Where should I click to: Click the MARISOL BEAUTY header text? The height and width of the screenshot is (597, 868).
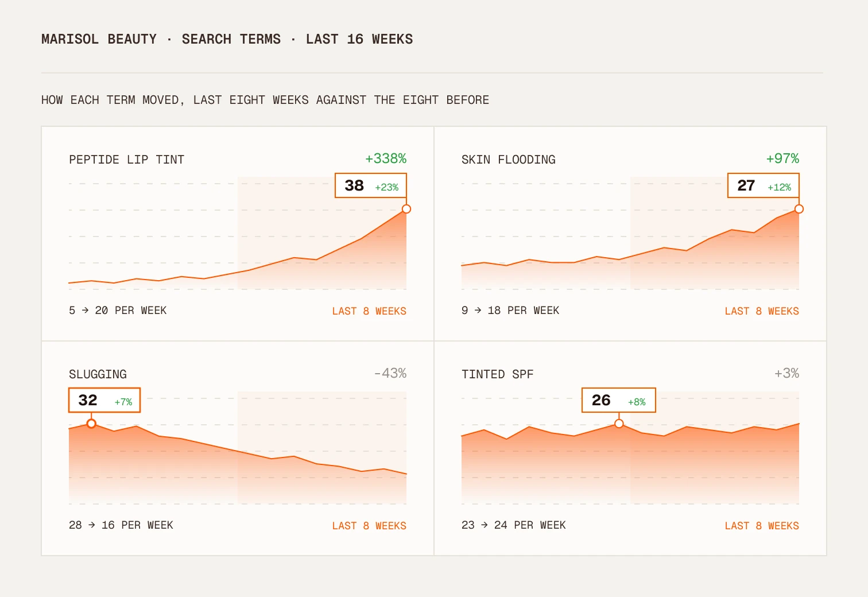pyautogui.click(x=99, y=39)
